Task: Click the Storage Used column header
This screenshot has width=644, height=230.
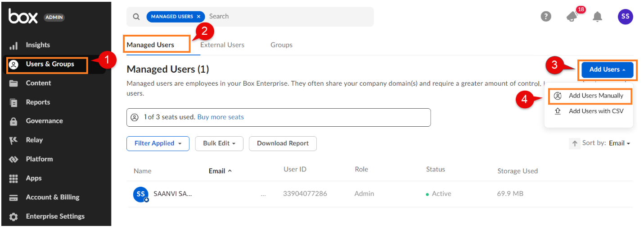Action: point(518,171)
